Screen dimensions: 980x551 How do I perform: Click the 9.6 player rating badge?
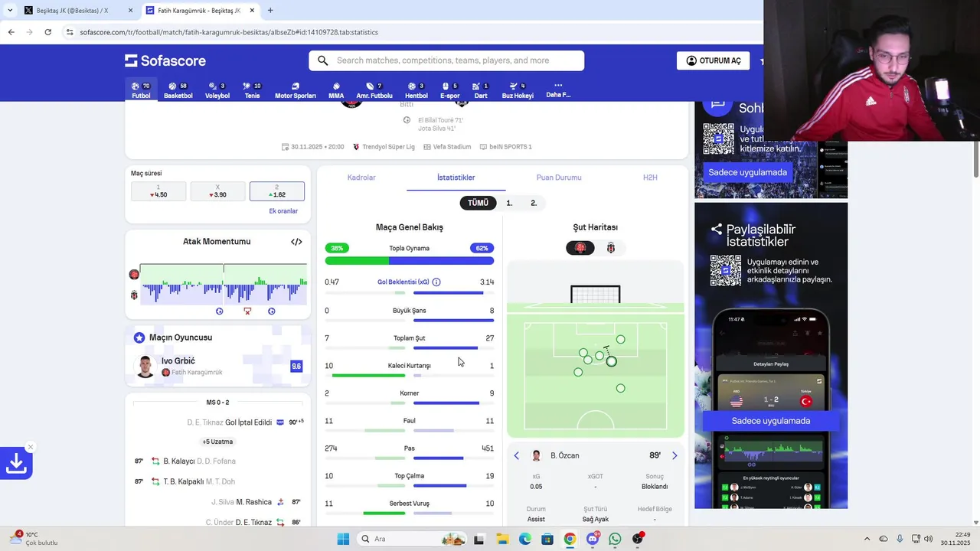click(x=296, y=367)
